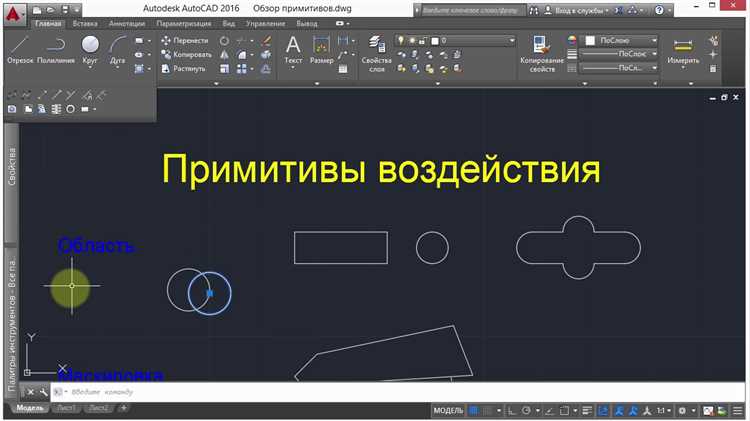Click the Autodesk Exchange X icon
The image size is (750, 421).
tap(618, 10)
